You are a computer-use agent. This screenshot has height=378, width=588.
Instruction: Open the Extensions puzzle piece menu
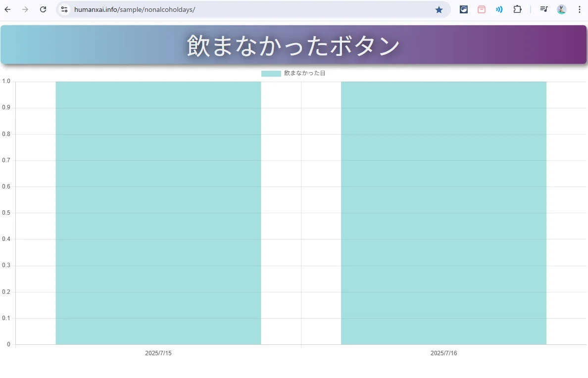tap(517, 9)
